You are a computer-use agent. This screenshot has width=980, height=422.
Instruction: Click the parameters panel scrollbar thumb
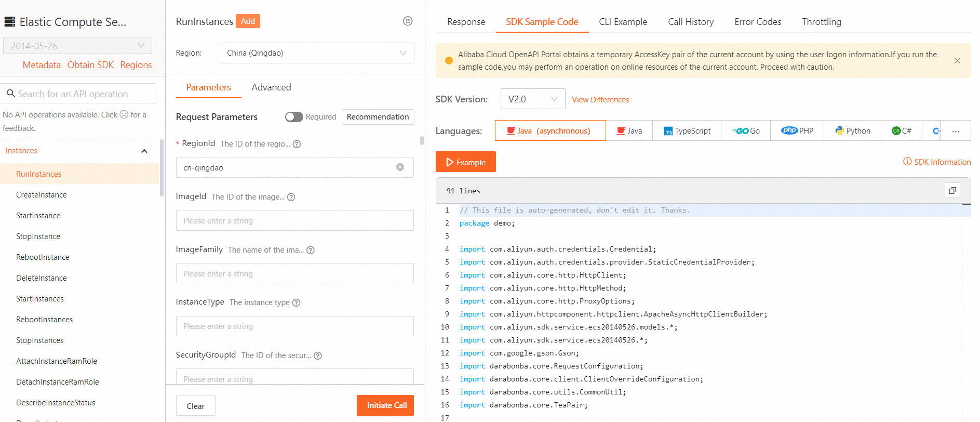click(x=422, y=140)
